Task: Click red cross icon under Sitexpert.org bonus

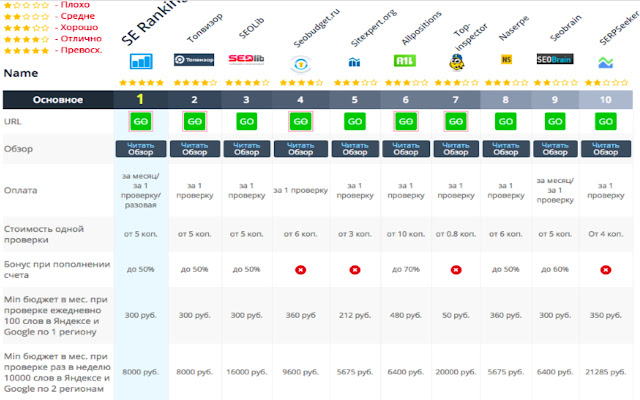Action: click(x=355, y=270)
